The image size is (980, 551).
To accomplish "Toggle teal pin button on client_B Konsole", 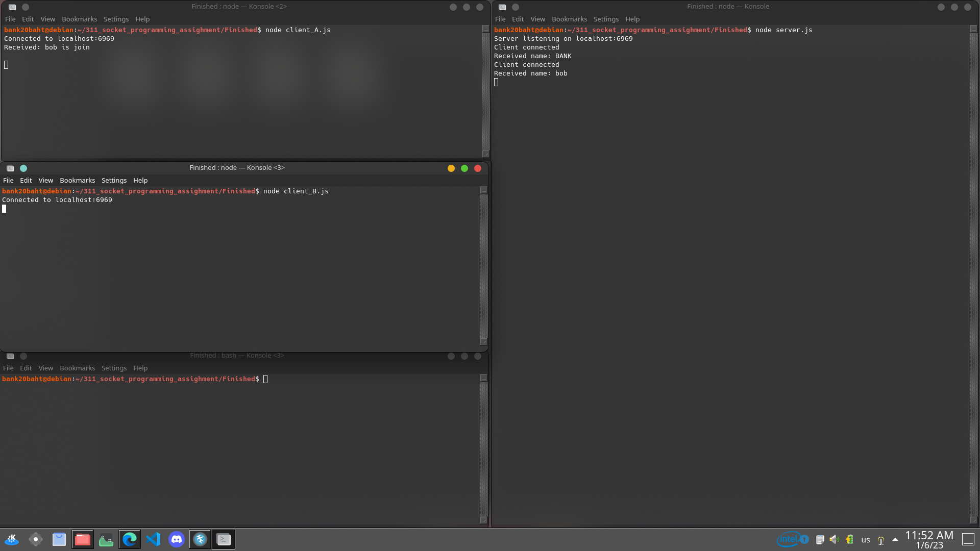I will (23, 168).
